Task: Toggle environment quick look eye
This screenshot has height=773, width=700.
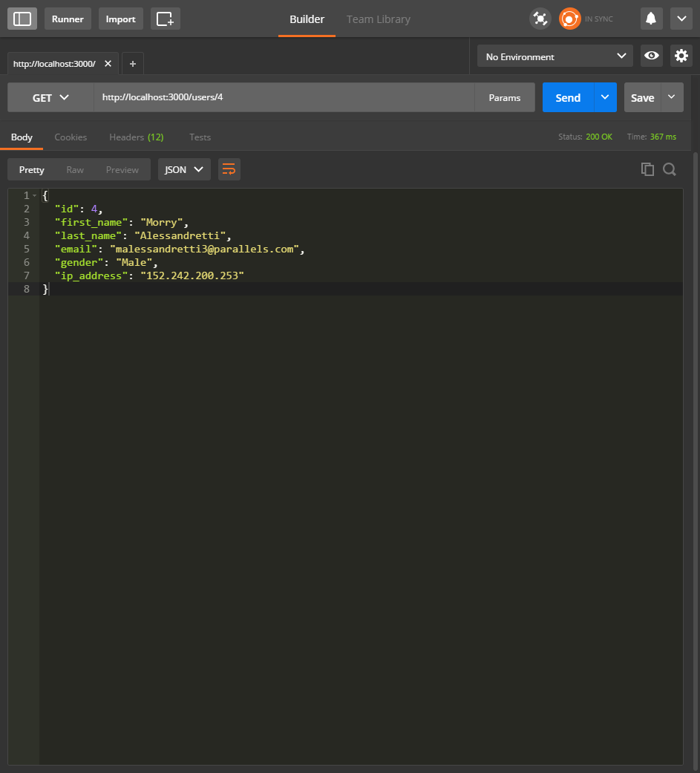Action: coord(652,56)
